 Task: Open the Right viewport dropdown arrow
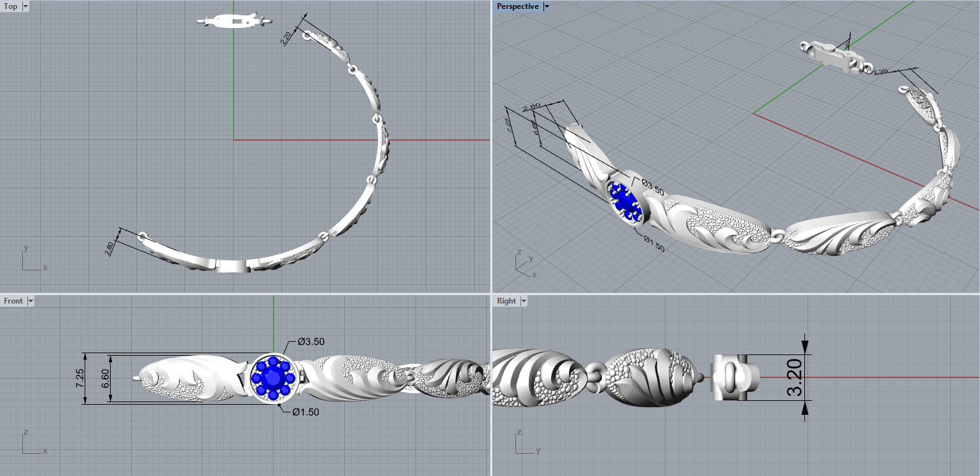click(524, 301)
